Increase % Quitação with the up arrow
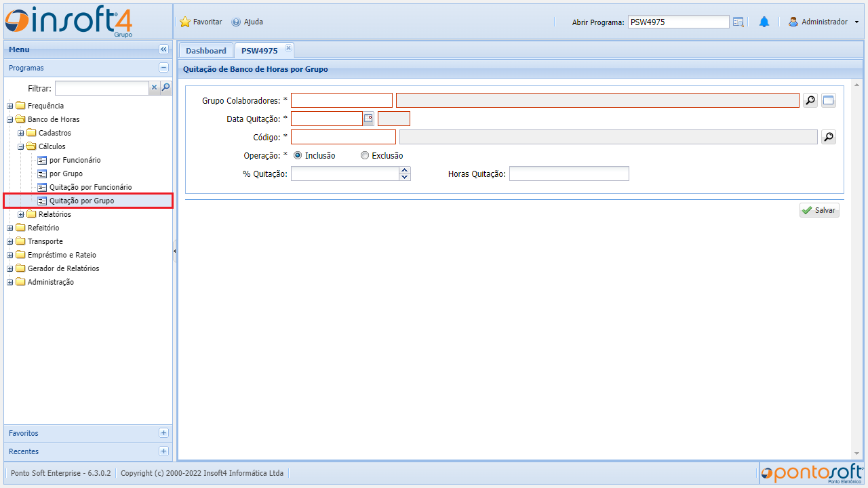868x488 pixels. (405, 170)
